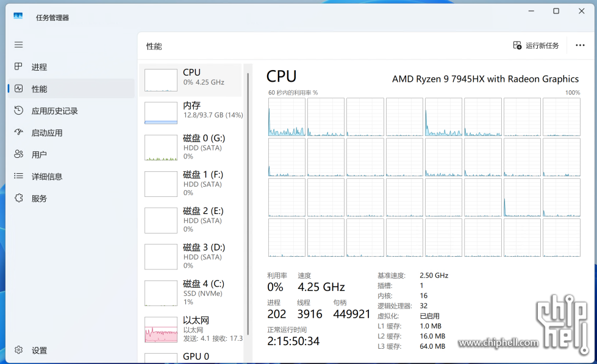597x364 pixels.
Task: Switch to the 用户 page
Action: (x=71, y=155)
